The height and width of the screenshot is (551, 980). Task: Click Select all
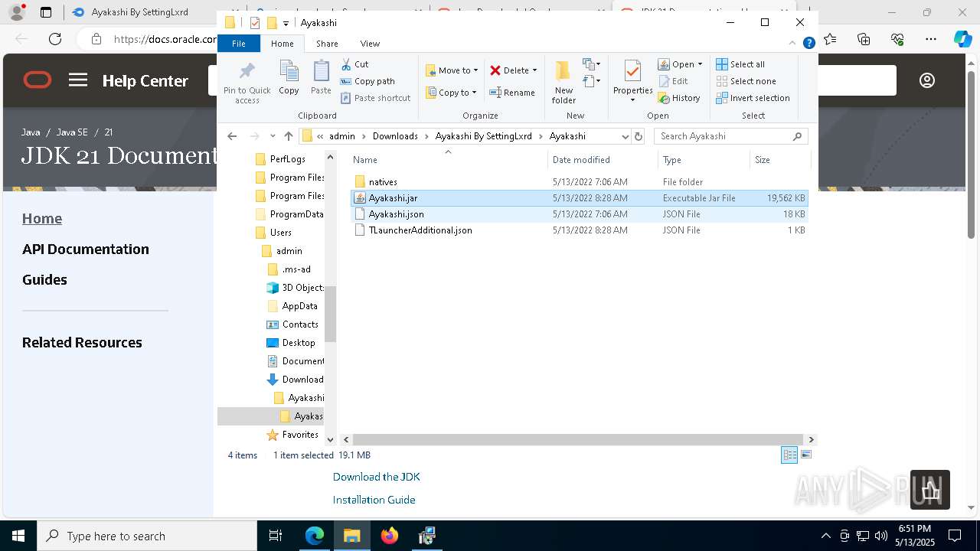coord(740,64)
